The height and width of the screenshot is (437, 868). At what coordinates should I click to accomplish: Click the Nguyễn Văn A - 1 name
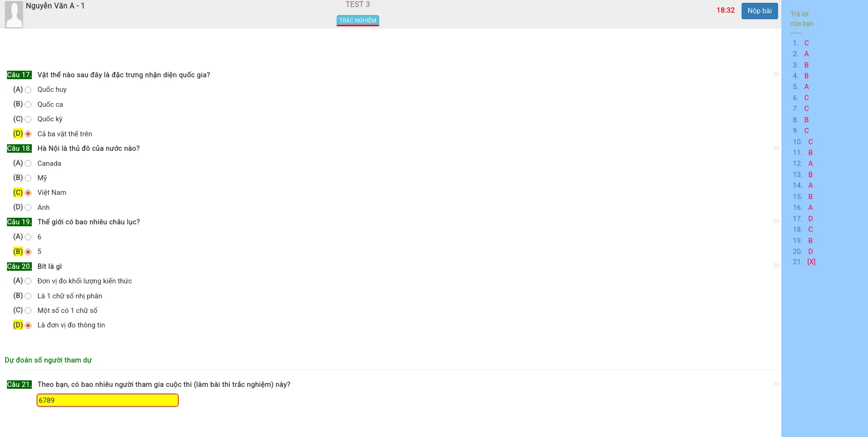coord(55,6)
